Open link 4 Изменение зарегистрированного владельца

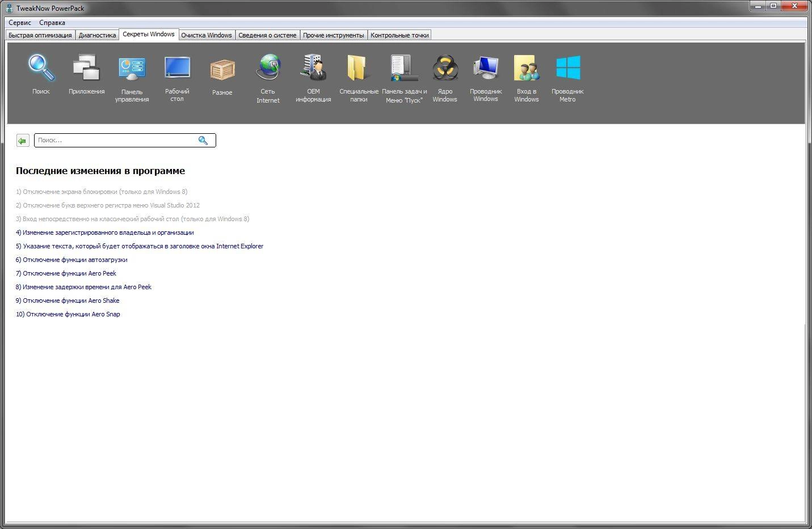point(105,232)
